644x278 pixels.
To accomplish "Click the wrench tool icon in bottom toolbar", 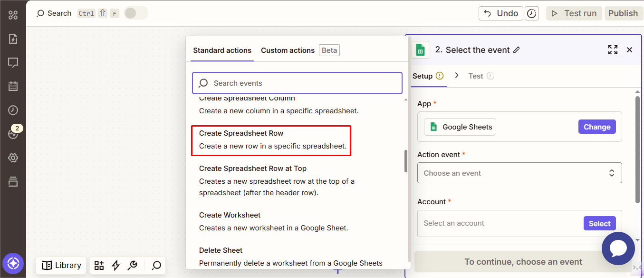I will [133, 265].
